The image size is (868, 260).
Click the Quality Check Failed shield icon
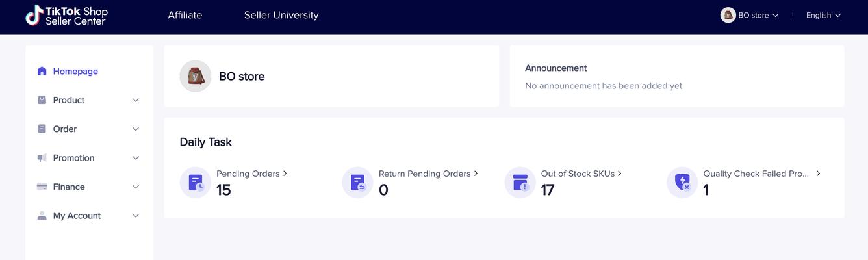(682, 183)
